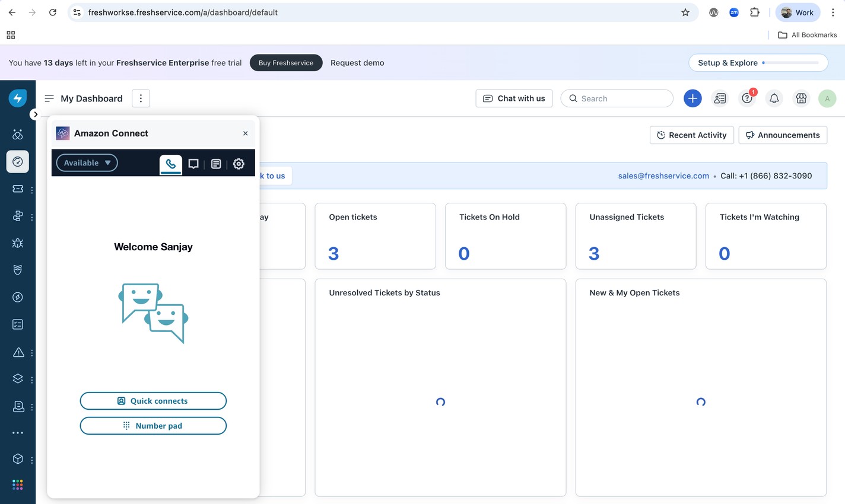
Task: Select the Problems bug icon in the sidebar
Action: tap(17, 243)
